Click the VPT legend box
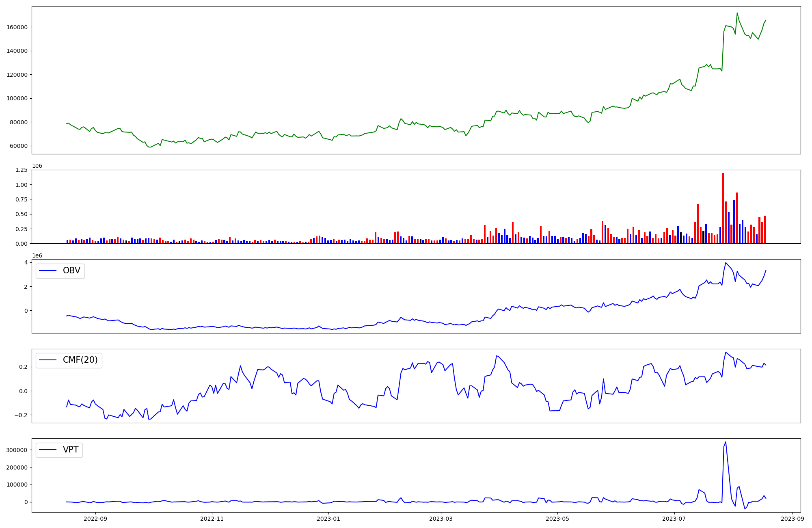 point(59,450)
